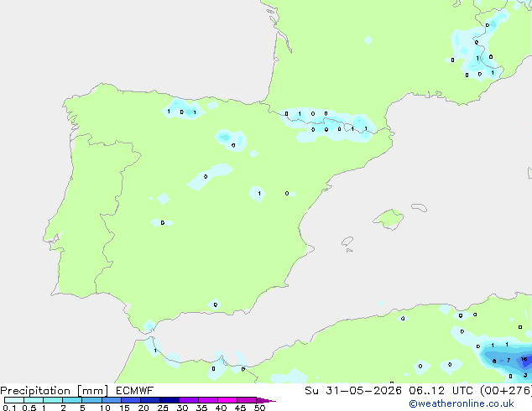This screenshot has height=411, width=532.
Task: Select the Precipitation [mm] ECMWF title label
Action: point(77,391)
